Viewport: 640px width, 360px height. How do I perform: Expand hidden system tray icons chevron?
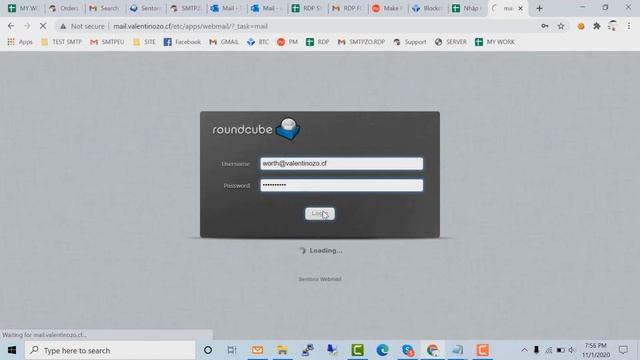(x=524, y=350)
